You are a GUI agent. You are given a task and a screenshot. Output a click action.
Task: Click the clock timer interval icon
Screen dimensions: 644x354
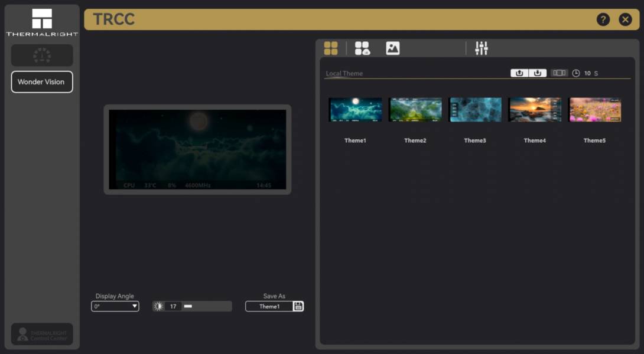pyautogui.click(x=576, y=73)
